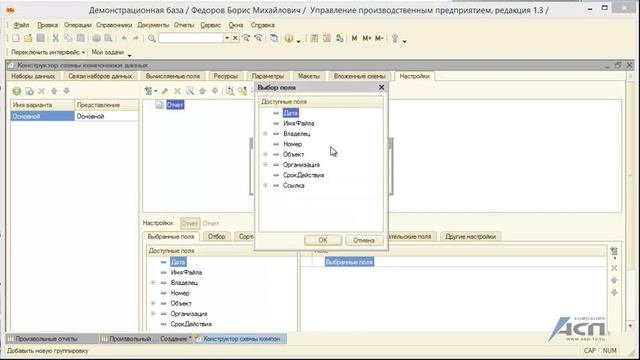
Task: Open the calendar icon in toolbar
Action: pos(327,38)
